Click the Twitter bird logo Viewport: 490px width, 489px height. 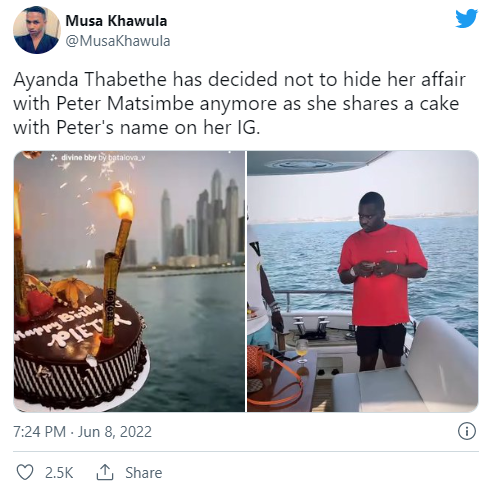(x=467, y=18)
